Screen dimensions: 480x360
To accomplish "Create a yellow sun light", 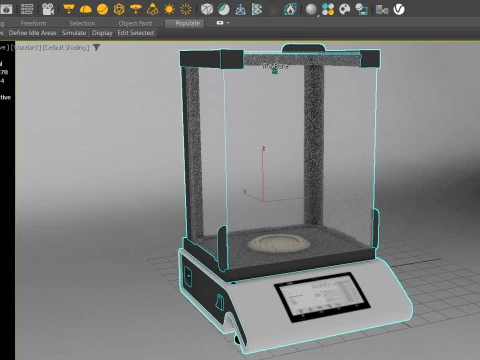I will [169, 9].
